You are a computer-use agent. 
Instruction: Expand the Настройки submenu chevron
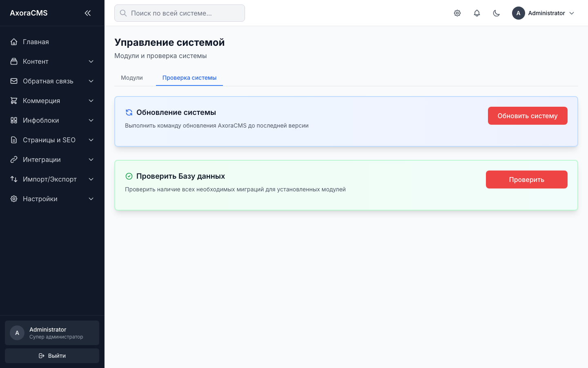(91, 199)
